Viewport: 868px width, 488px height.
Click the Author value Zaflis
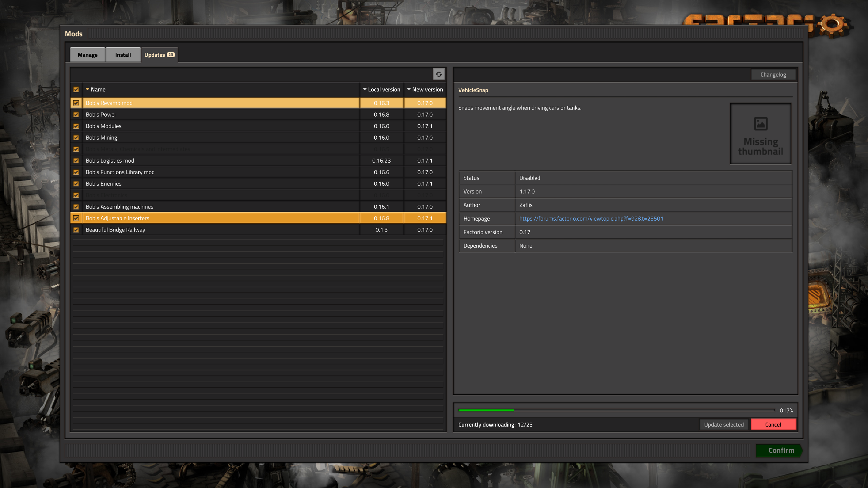point(526,205)
